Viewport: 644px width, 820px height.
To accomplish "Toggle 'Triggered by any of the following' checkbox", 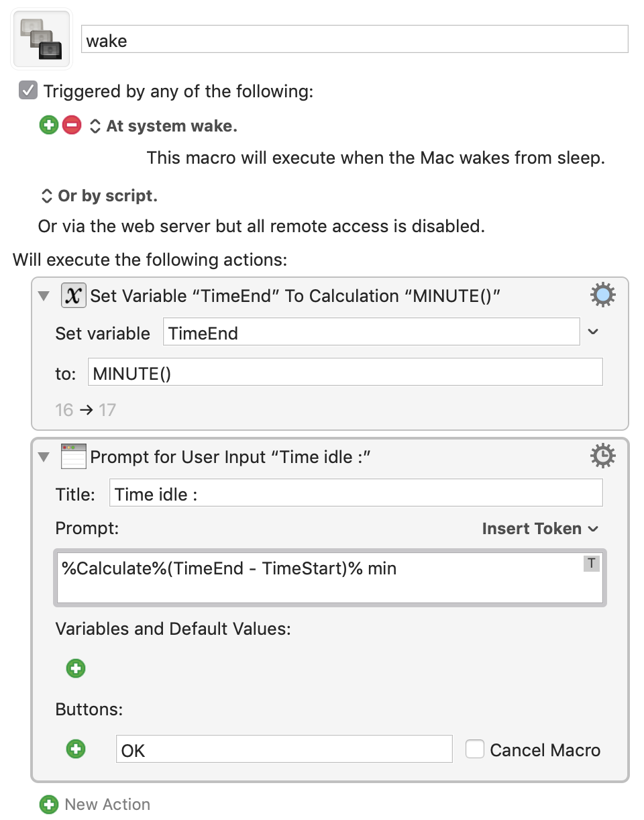I will pos(28,91).
